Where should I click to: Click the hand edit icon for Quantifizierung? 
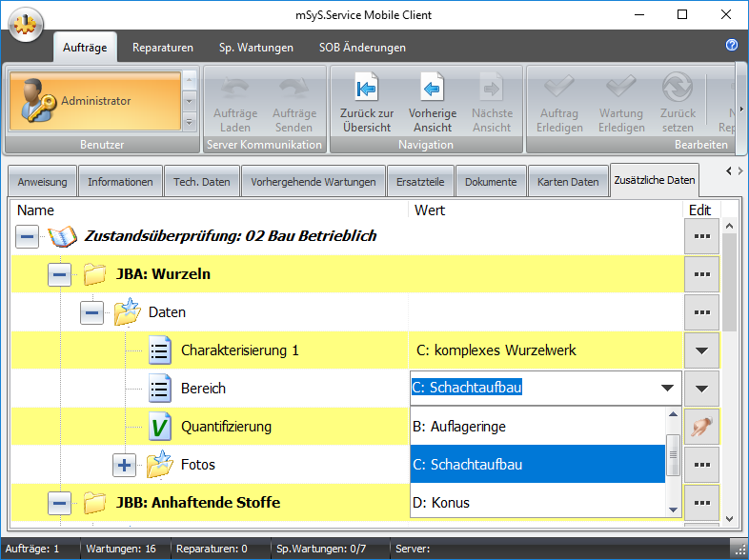pyautogui.click(x=701, y=427)
